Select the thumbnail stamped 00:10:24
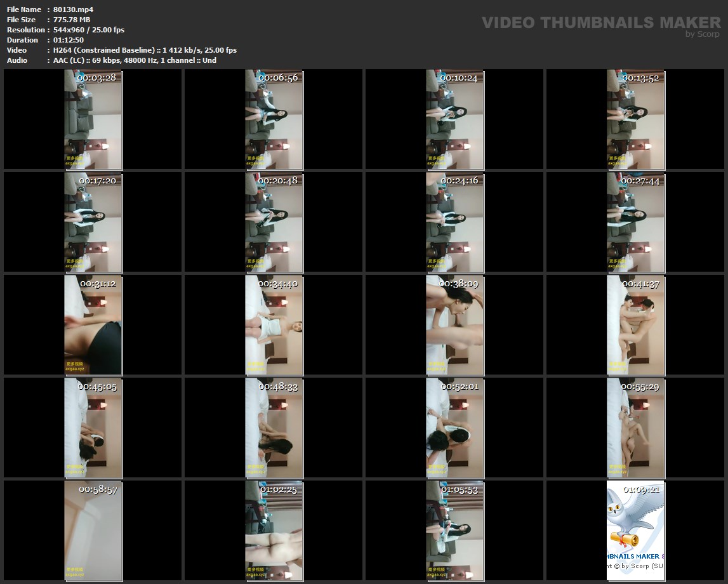Viewport: 728px width, 584px height. 454,119
